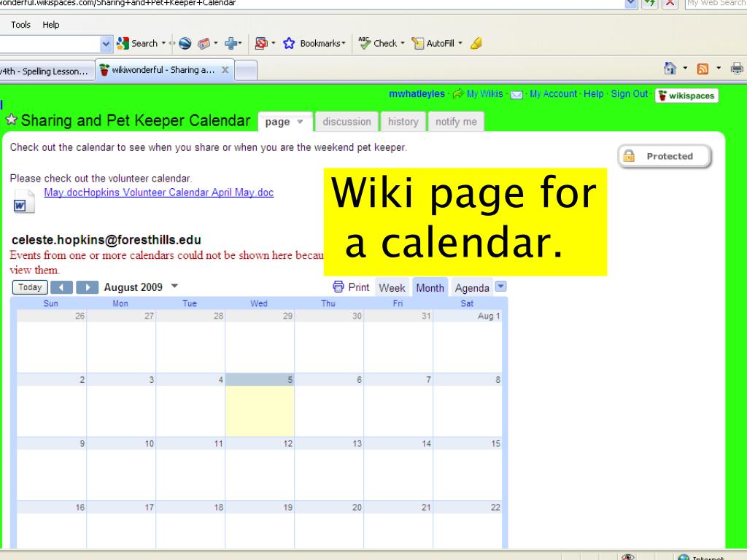
Task: Click the yellow highlighter toolbar icon
Action: pos(476,43)
